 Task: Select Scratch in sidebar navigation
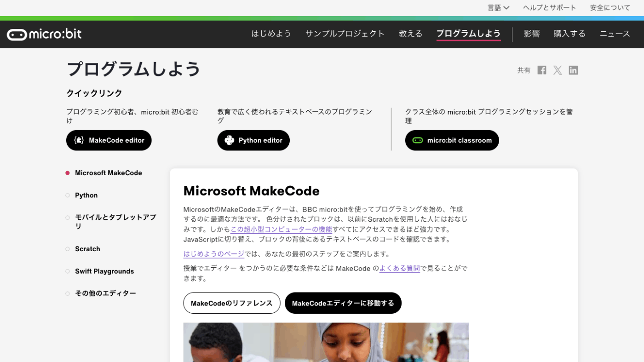[x=87, y=249]
